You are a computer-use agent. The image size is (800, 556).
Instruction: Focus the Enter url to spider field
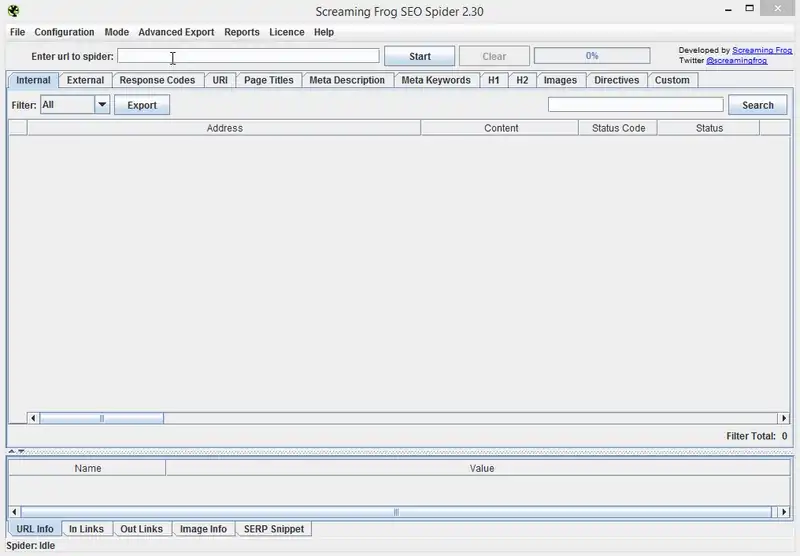pos(248,56)
